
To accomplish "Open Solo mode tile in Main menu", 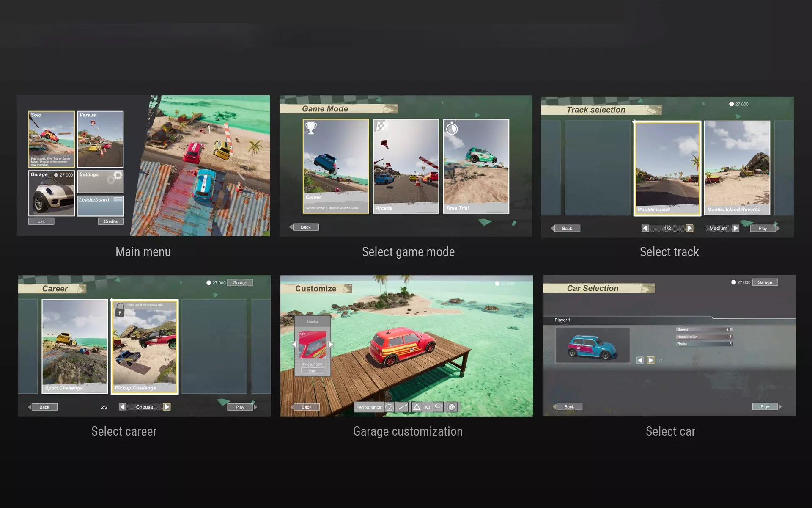I will [x=52, y=139].
